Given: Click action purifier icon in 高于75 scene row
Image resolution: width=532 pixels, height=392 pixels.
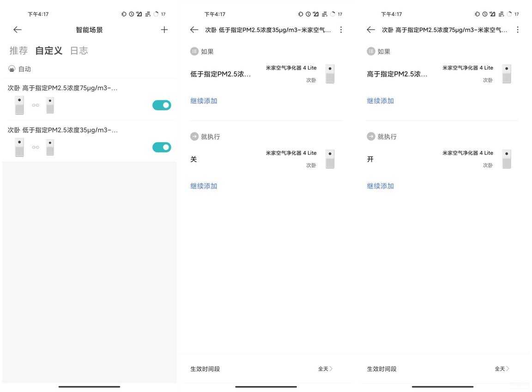Looking at the screenshot, I should (x=50, y=105).
